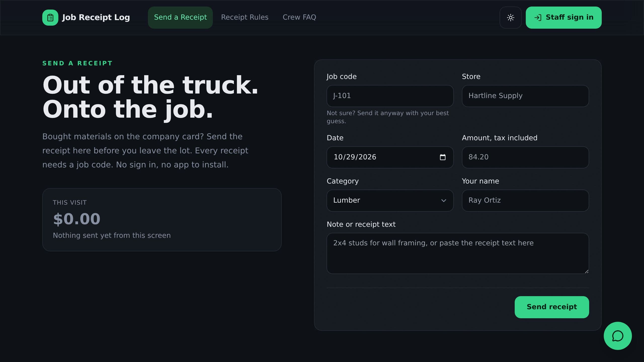Screen dimensions: 644x362
Task: Click the Amount, tax included label
Action: pos(499,138)
